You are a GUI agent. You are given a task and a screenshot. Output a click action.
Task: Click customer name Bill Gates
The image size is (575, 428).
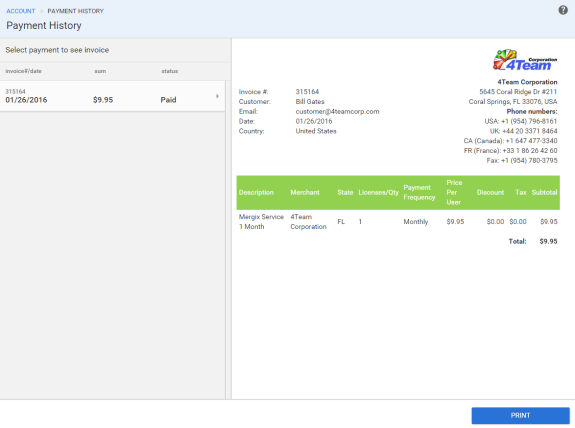click(x=310, y=102)
